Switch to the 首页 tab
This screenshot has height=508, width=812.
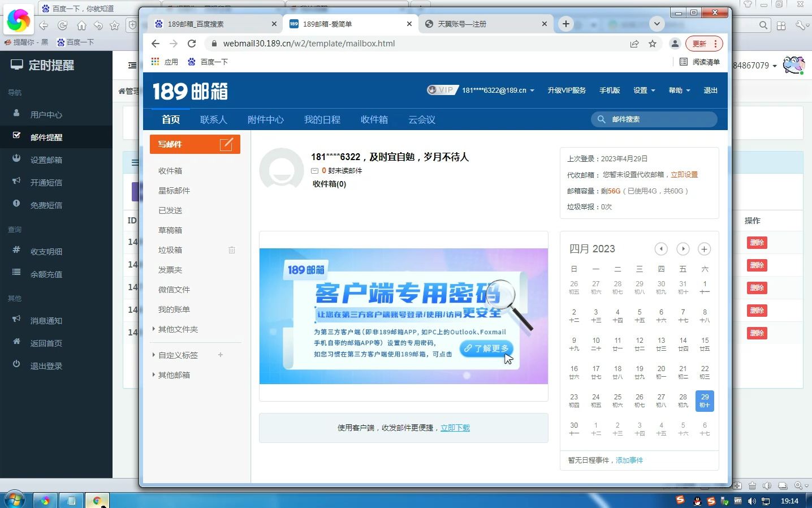tap(171, 119)
